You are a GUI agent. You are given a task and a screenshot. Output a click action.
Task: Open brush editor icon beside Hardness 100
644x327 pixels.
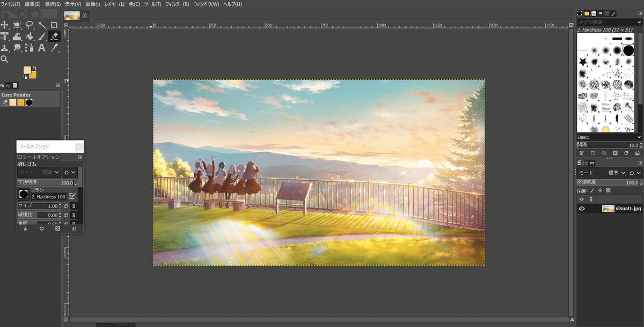pos(73,196)
